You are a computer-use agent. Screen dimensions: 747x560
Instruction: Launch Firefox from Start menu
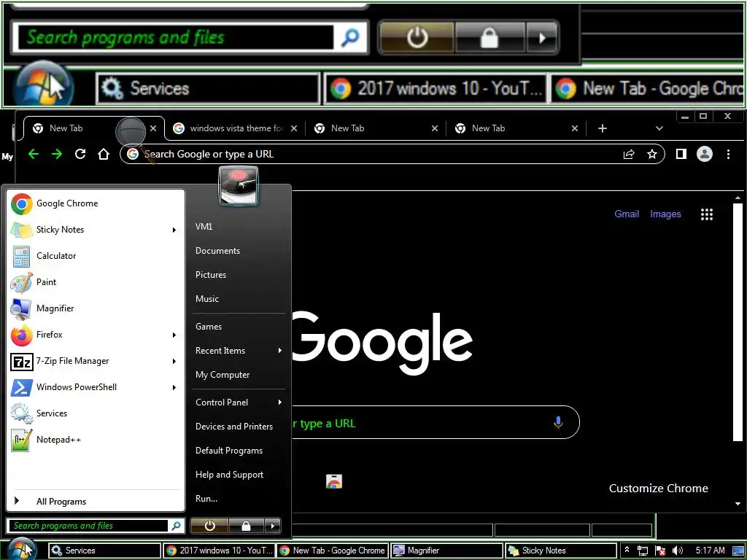(96, 334)
